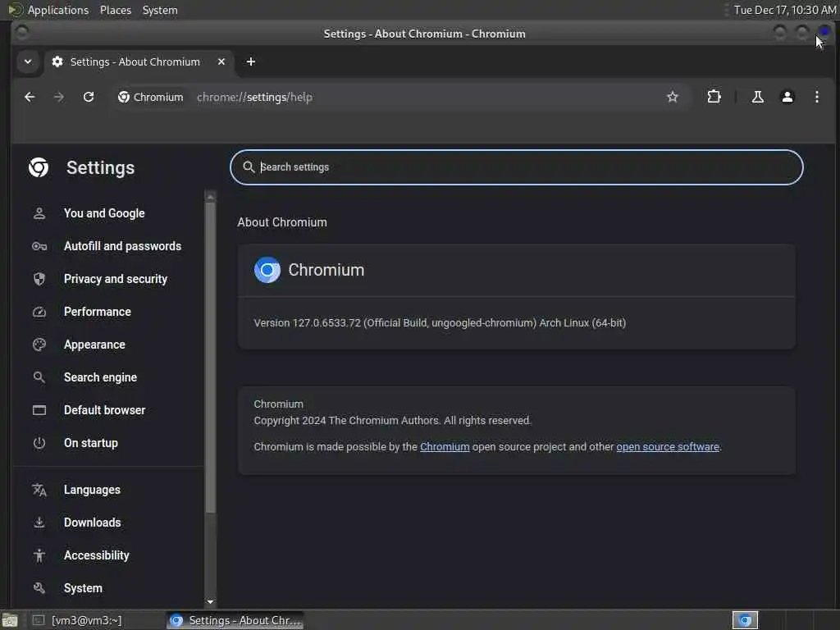This screenshot has height=630, width=840.
Task: Expand the tab search dropdown arrow
Action: (28, 62)
